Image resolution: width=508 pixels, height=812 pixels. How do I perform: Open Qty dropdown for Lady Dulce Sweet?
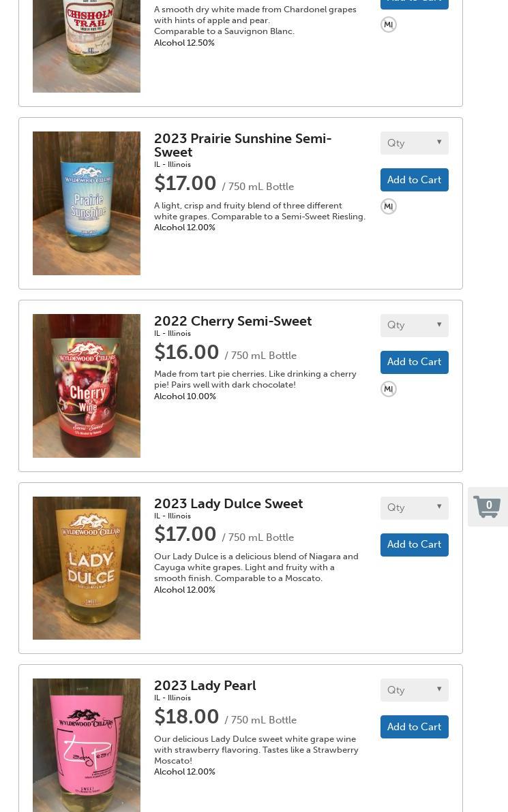pos(414,508)
